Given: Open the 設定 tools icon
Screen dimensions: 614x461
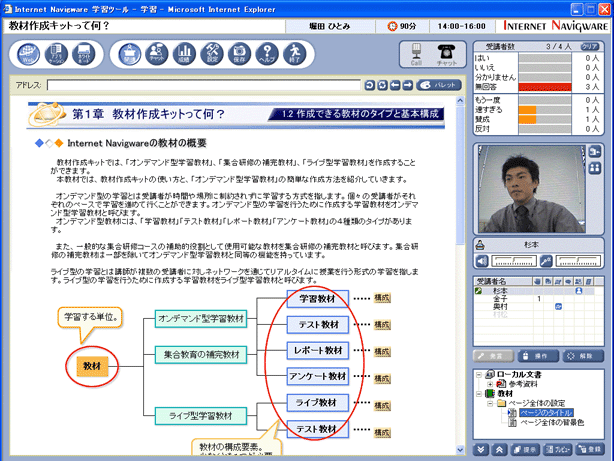Looking at the screenshot, I should click(212, 54).
